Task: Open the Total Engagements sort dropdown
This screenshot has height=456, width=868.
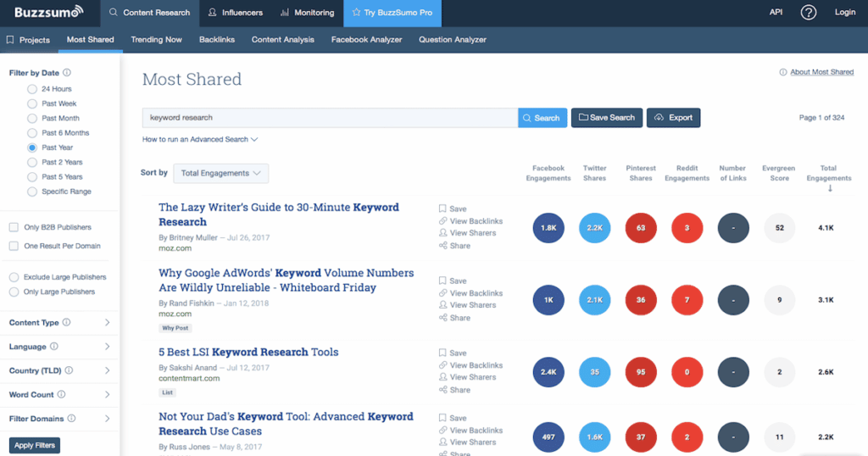Action: [x=220, y=173]
